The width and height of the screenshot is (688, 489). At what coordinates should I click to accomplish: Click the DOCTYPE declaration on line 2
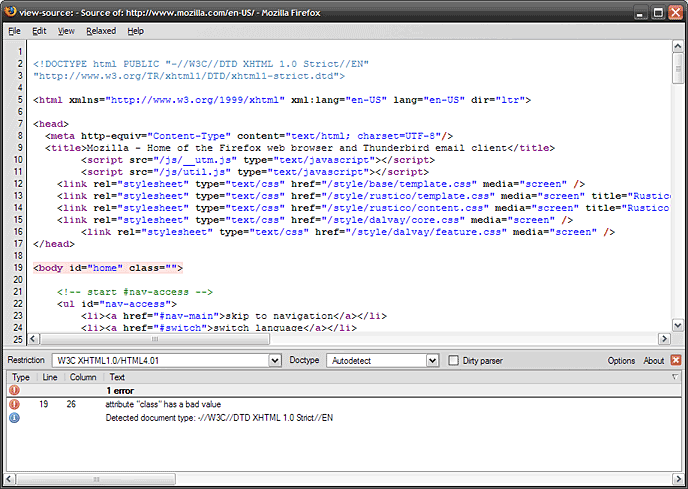click(201, 64)
